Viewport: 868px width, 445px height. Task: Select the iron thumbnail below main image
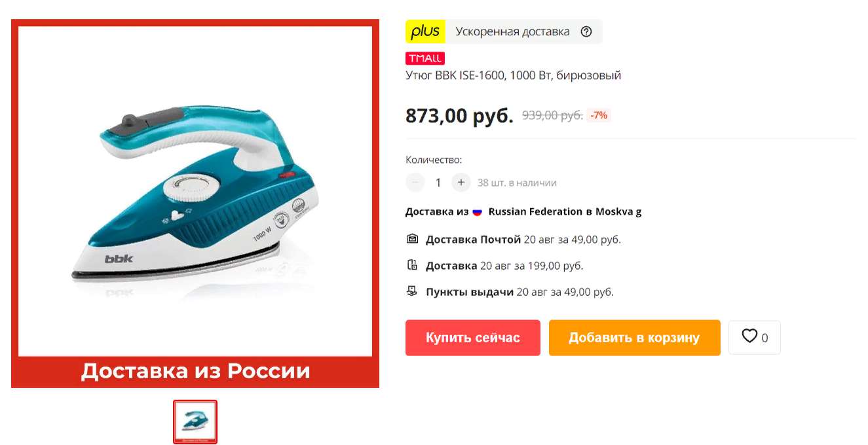coord(195,422)
